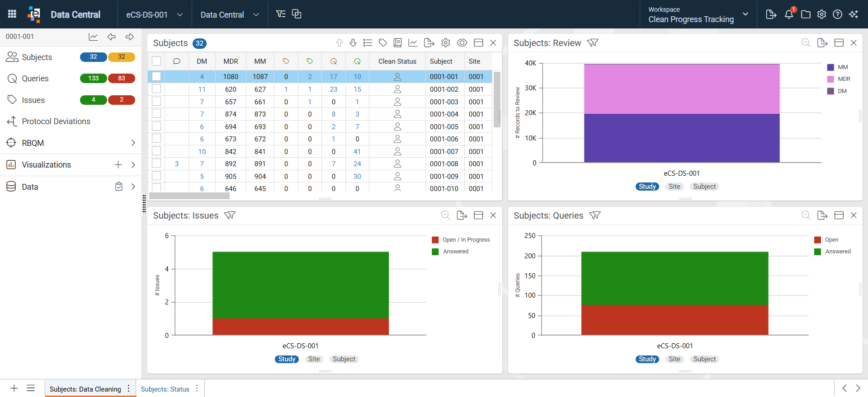The height and width of the screenshot is (397, 868).
Task: Select the Subject pill under Subjects: Issues
Action: [344, 359]
